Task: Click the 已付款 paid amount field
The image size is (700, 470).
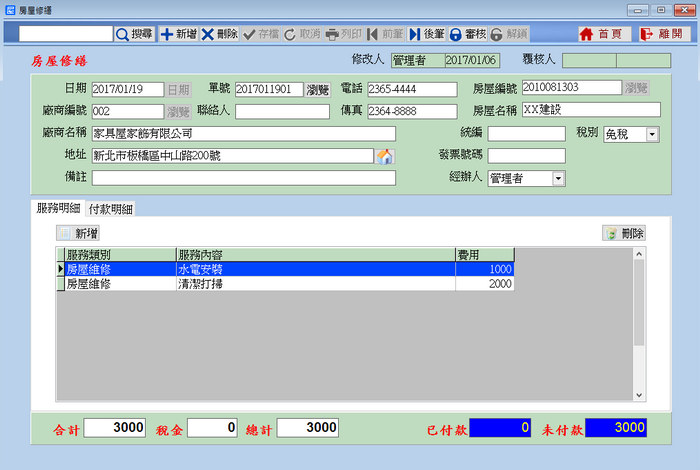Action: click(500, 428)
